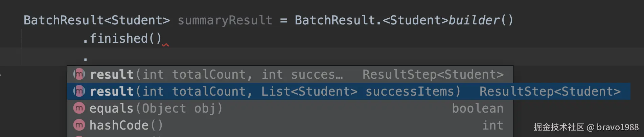This screenshot has width=644, height=137.
Task: Click ResultStep<Student> return type of the first suggestion
Action: tap(433, 74)
